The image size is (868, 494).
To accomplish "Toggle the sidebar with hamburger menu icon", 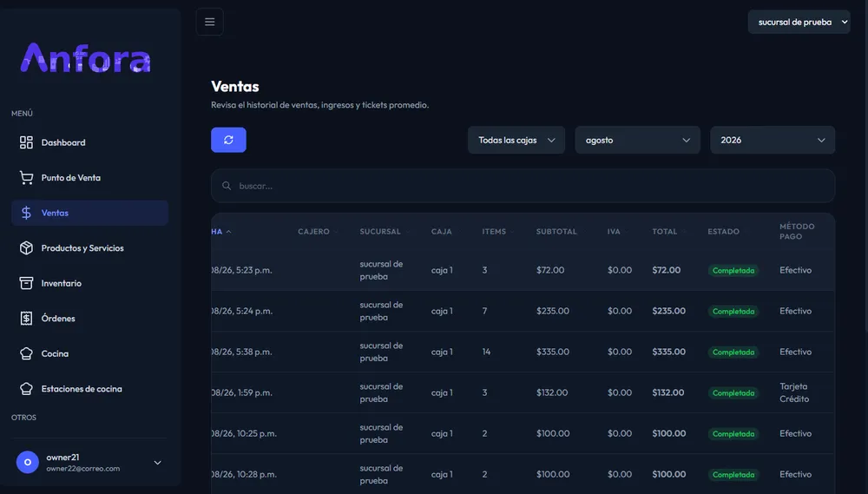I will (209, 22).
